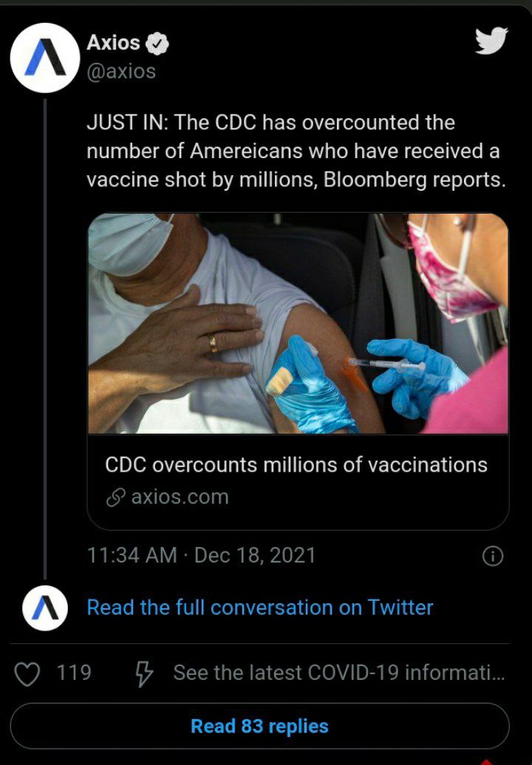Click the 119 likes count
Screen dimensions: 532x765
click(x=74, y=673)
